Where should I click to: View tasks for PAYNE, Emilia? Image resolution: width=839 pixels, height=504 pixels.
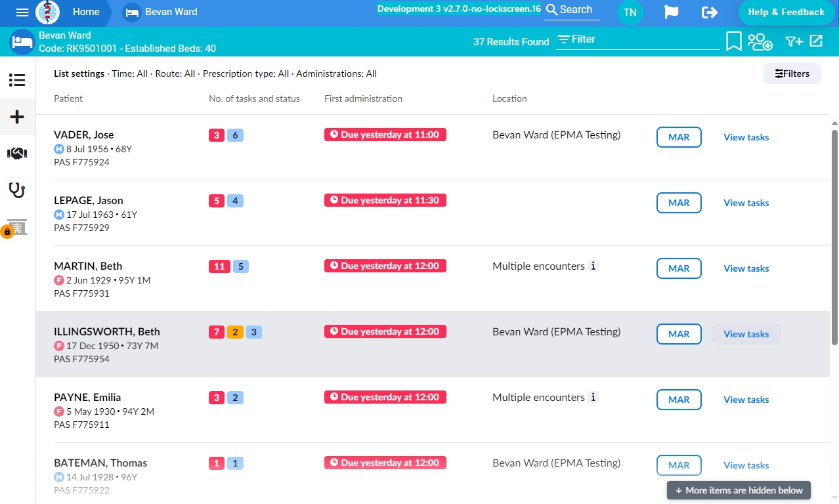pyautogui.click(x=746, y=400)
